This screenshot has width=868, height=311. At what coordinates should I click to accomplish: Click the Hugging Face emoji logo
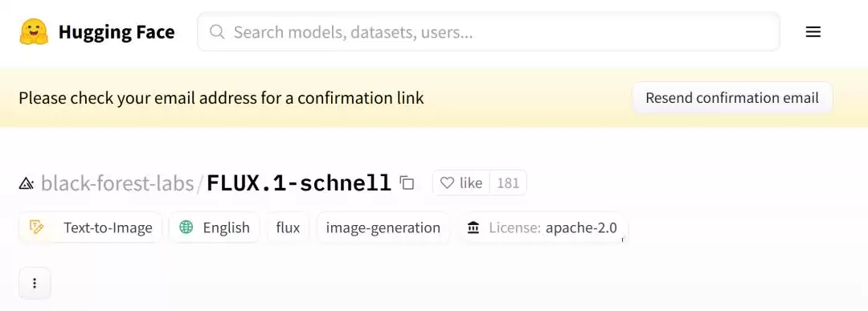click(x=34, y=32)
